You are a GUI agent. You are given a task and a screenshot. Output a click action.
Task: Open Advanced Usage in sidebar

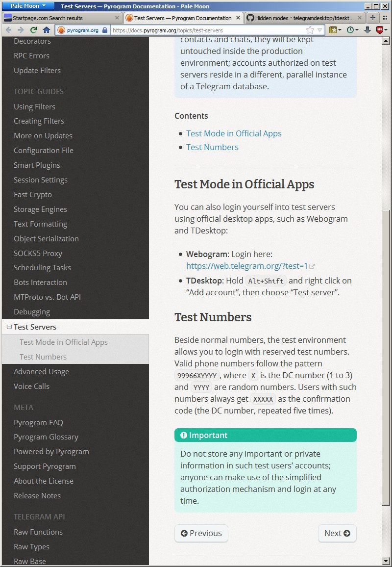(41, 372)
